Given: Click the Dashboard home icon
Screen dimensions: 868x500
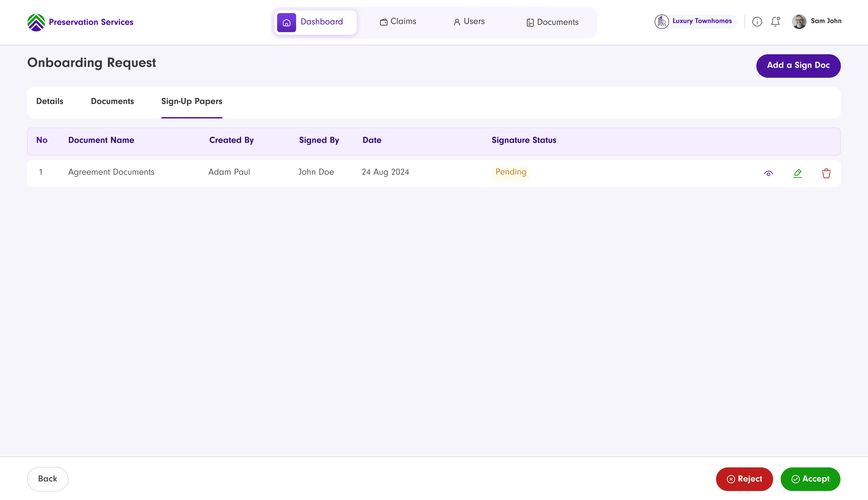Looking at the screenshot, I should (286, 23).
